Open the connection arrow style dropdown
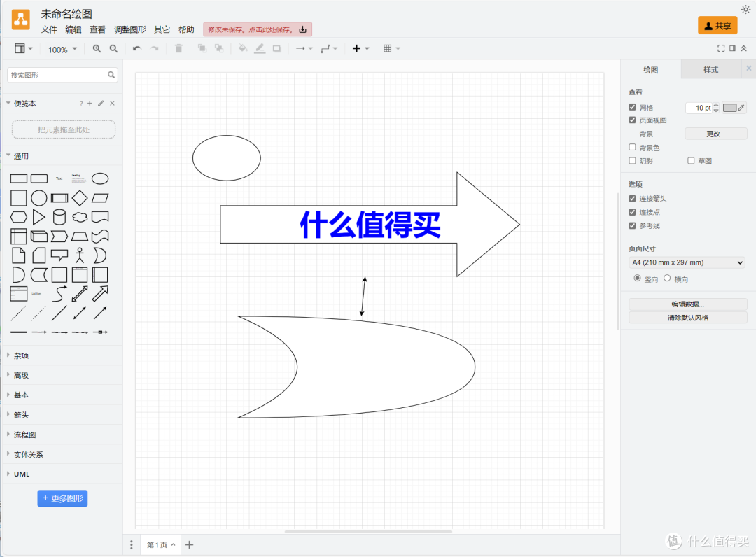 pyautogui.click(x=304, y=49)
